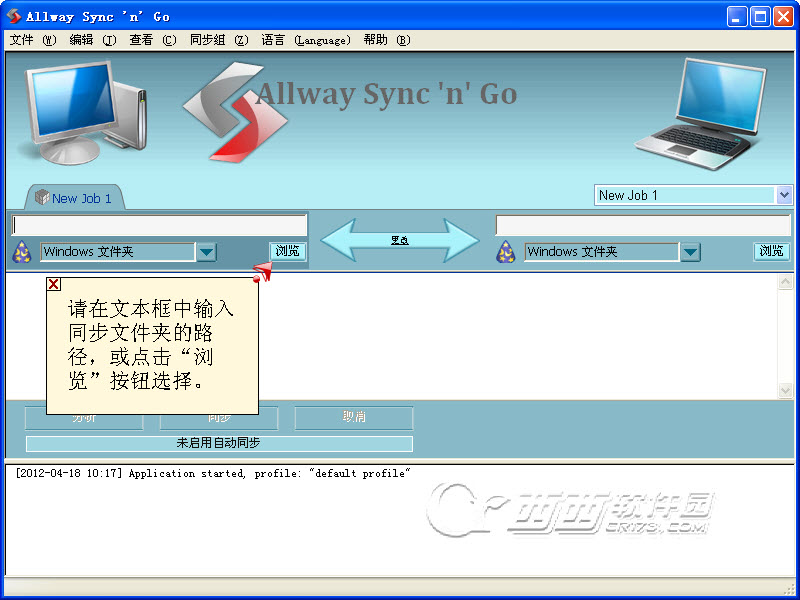Click the left wizard hat icon
800x600 pixels.
[x=22, y=252]
